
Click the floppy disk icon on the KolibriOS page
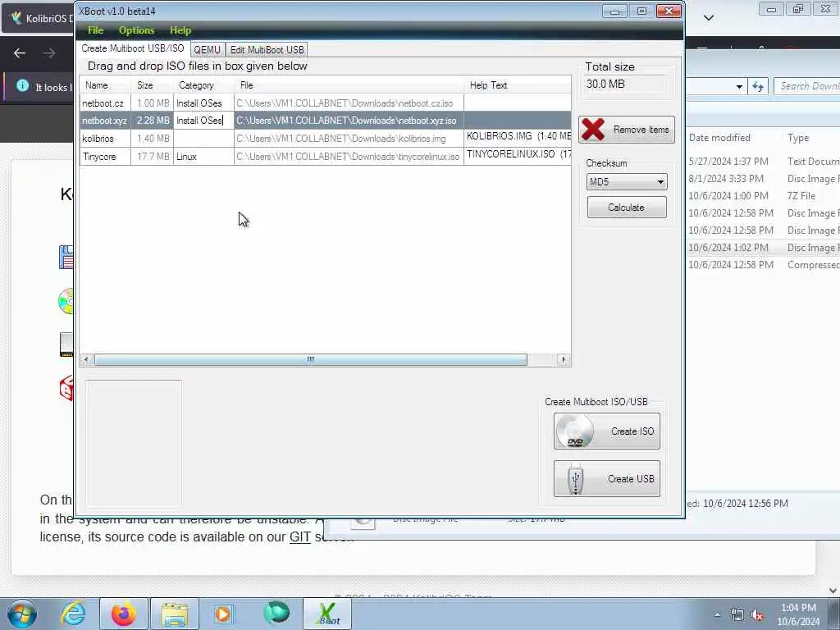[66, 257]
